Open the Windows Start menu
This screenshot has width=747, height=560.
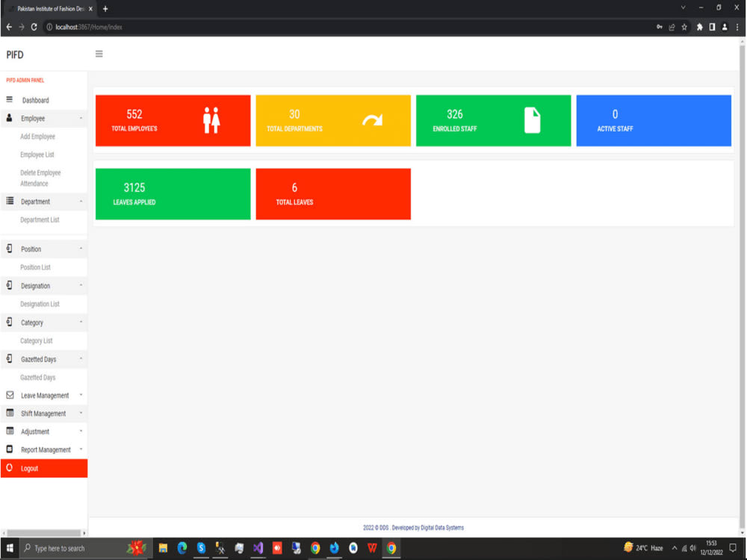(10, 548)
